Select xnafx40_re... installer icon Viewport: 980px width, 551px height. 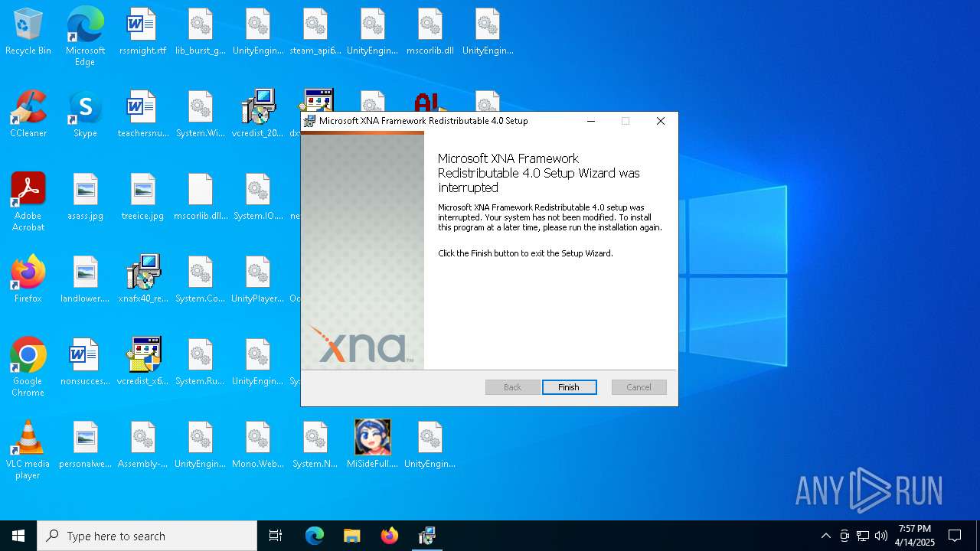tap(142, 280)
